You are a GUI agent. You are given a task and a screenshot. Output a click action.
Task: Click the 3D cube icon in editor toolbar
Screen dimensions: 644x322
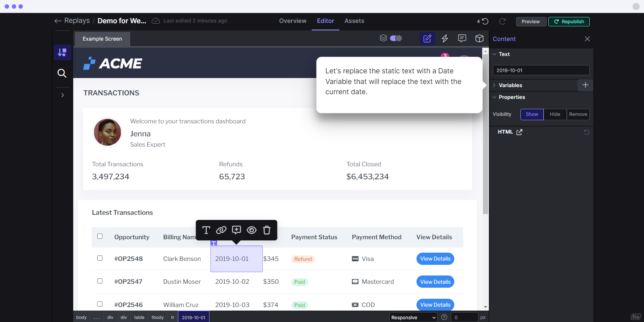click(x=479, y=38)
